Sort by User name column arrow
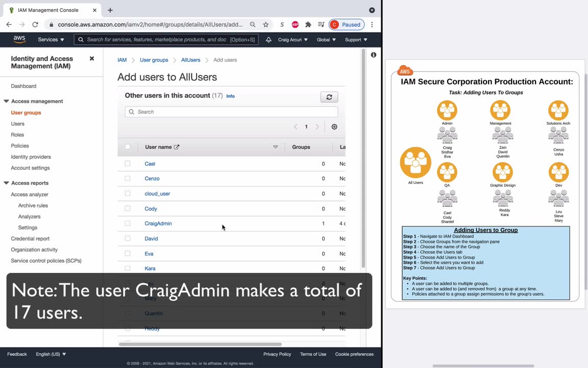The image size is (588, 368). point(276,147)
